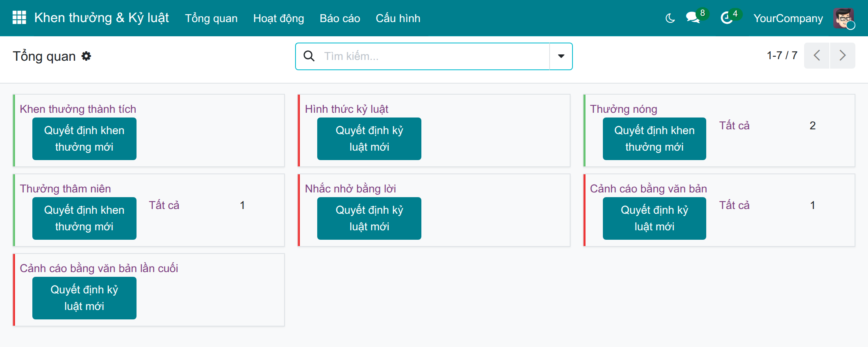This screenshot has width=868, height=347.
Task: Open the conversations messages icon
Action: point(693,18)
